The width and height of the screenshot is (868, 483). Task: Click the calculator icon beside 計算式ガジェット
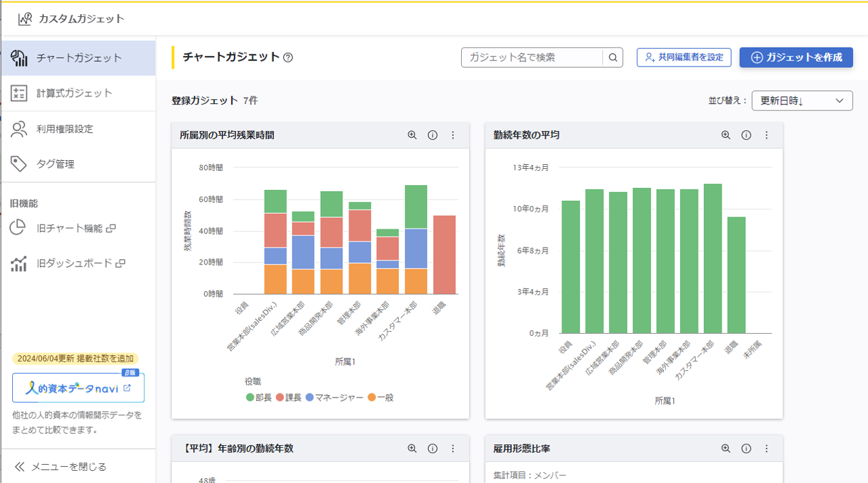tap(19, 93)
